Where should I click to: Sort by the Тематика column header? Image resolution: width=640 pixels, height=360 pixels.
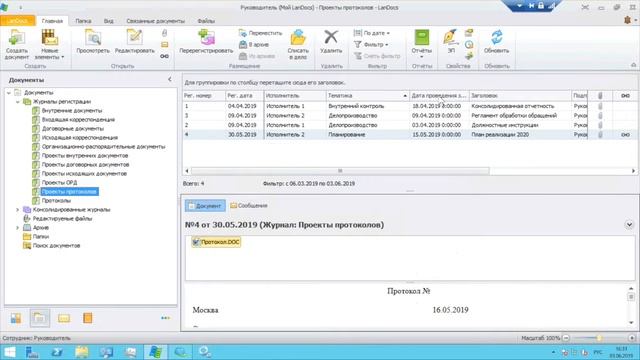click(x=367, y=96)
